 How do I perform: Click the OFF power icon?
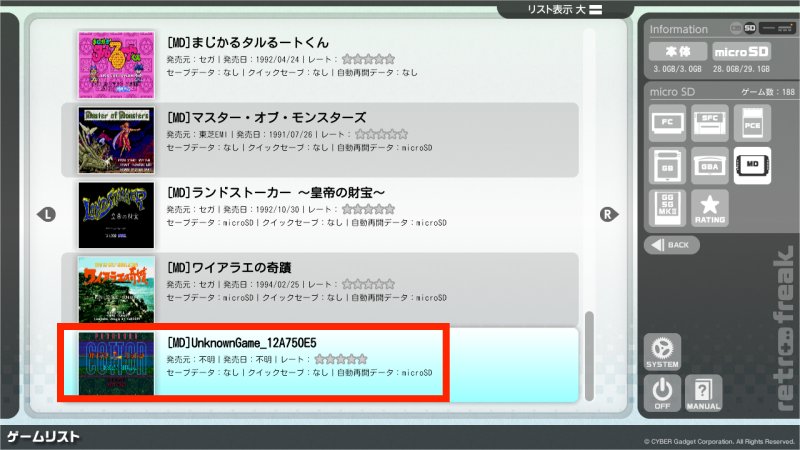pos(662,393)
